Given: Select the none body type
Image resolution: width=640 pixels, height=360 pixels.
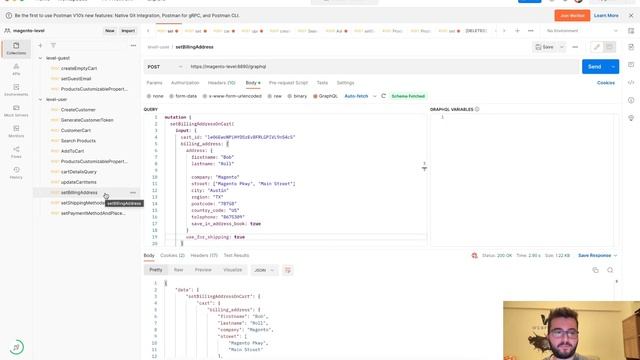Looking at the screenshot, I should point(155,96).
